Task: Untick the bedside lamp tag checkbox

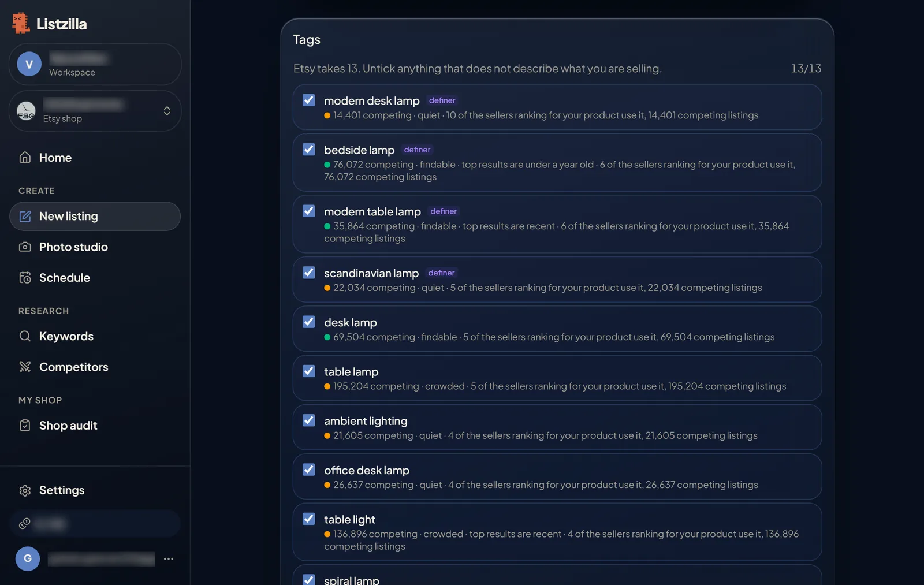Action: click(x=309, y=150)
